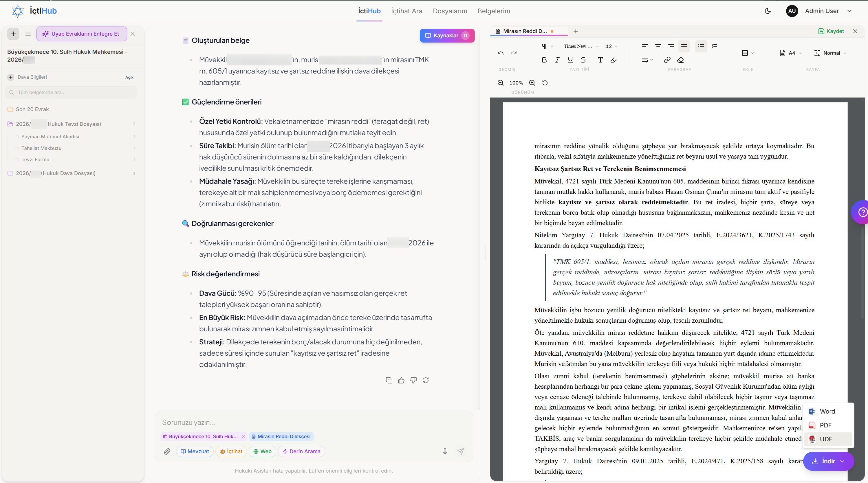This screenshot has height=483, width=868.
Task: Open the Times New font dropdown
Action: click(x=581, y=46)
